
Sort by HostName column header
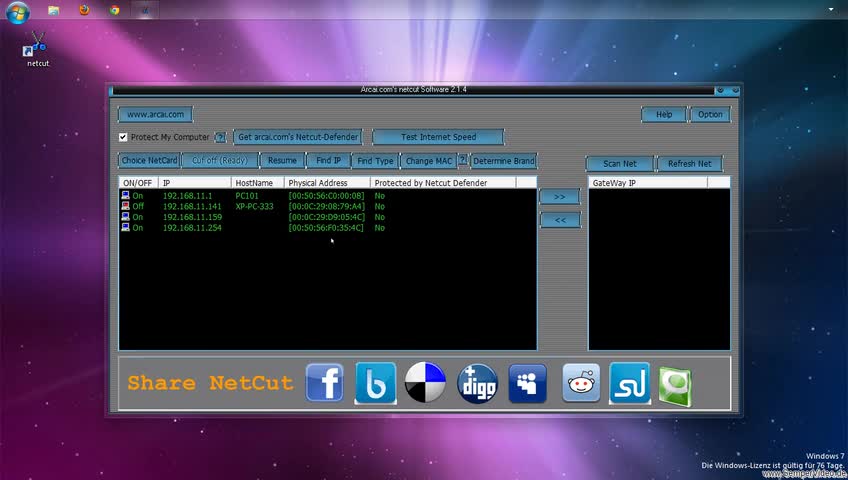click(x=257, y=183)
